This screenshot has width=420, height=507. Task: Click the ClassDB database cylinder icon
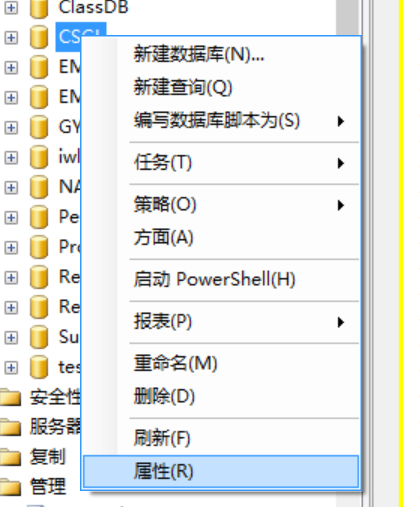39,8
